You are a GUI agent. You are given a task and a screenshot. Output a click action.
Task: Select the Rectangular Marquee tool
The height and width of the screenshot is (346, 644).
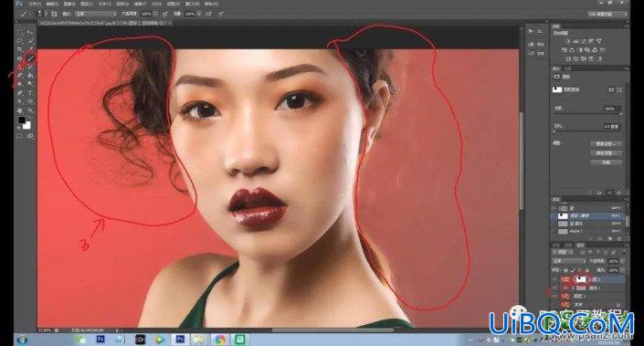[20, 32]
